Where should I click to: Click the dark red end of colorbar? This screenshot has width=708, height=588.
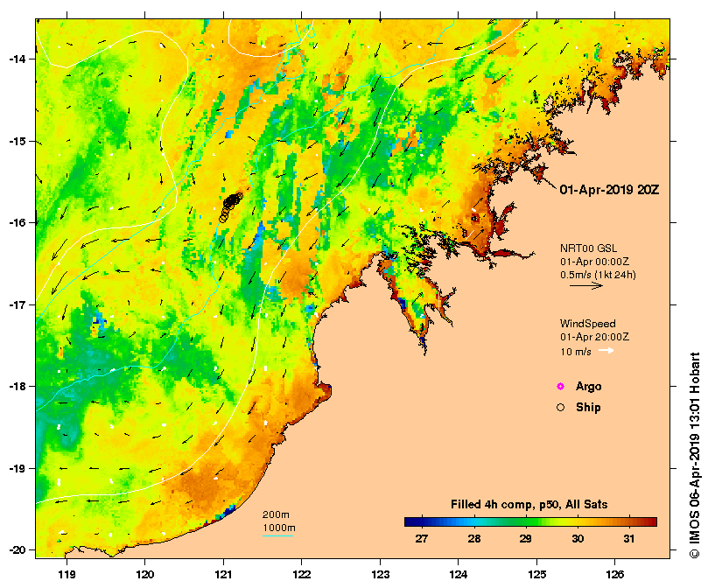tap(650, 522)
